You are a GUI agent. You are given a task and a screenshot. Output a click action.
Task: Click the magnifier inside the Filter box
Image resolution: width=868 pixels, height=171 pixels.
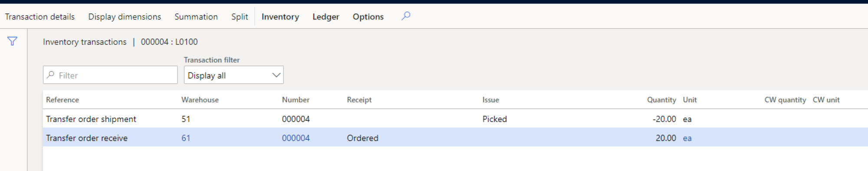(x=51, y=75)
